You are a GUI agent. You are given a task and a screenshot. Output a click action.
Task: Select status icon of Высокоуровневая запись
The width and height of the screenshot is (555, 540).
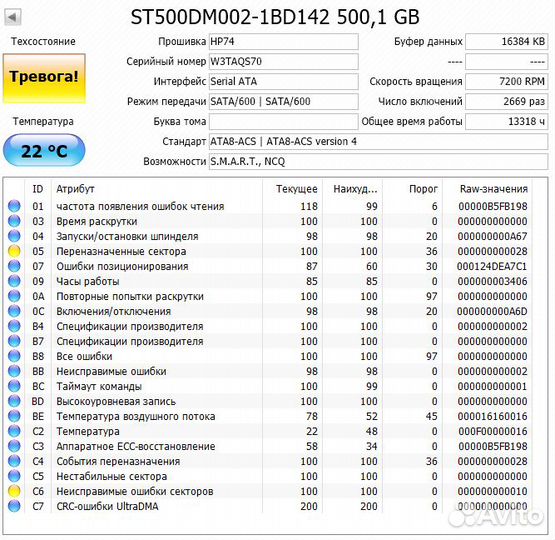(x=14, y=401)
